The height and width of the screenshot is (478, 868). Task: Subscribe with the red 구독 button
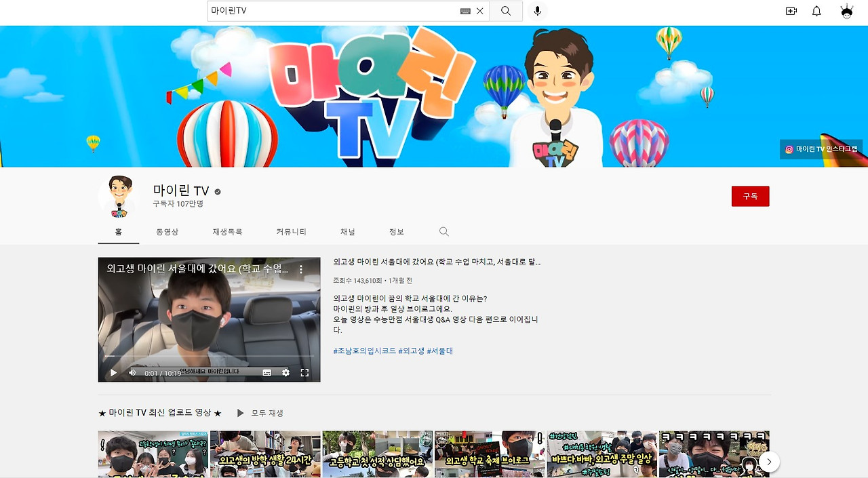pyautogui.click(x=750, y=196)
